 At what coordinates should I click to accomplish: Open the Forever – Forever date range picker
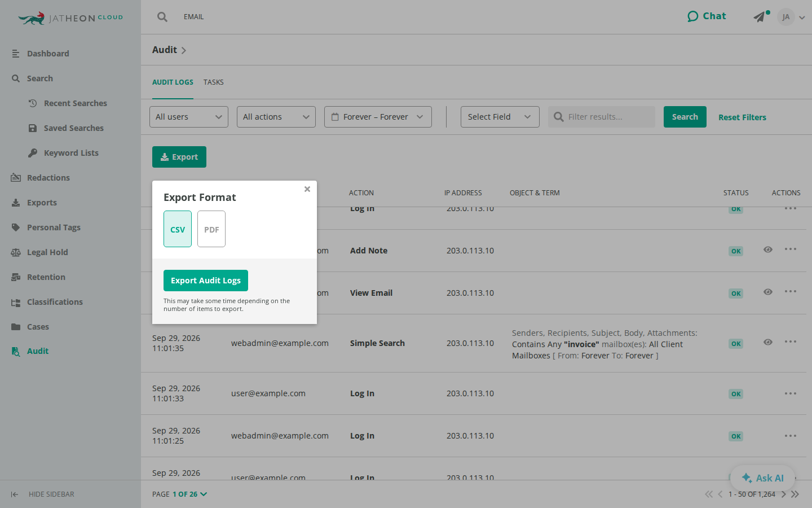(x=378, y=117)
